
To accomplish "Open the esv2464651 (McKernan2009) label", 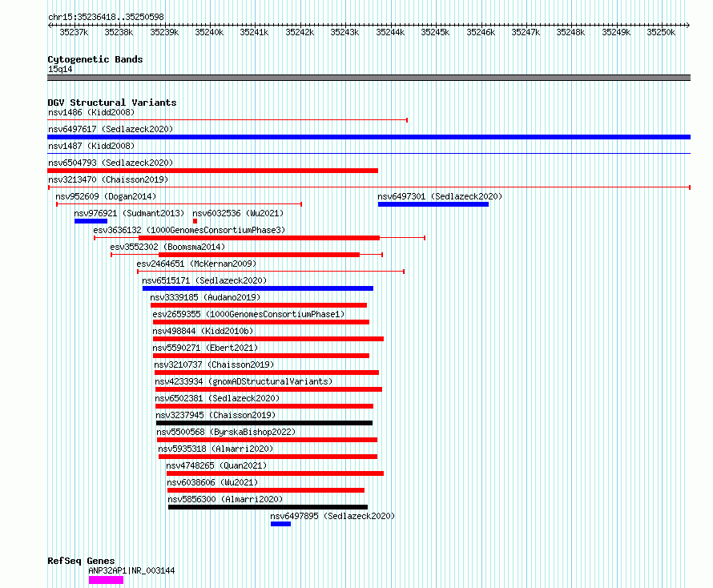I will 196,264.
